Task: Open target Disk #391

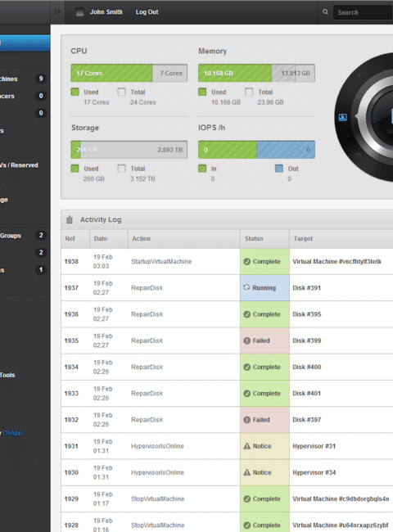Action: point(306,288)
